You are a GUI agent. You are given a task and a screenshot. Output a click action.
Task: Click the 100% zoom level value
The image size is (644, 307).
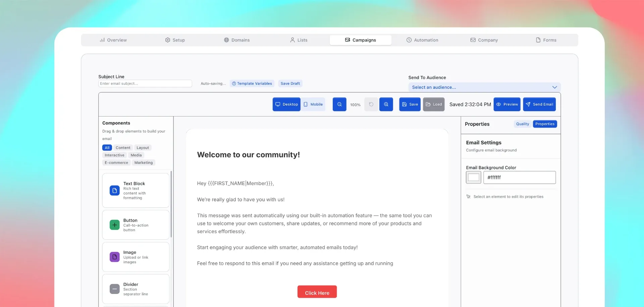[355, 105]
